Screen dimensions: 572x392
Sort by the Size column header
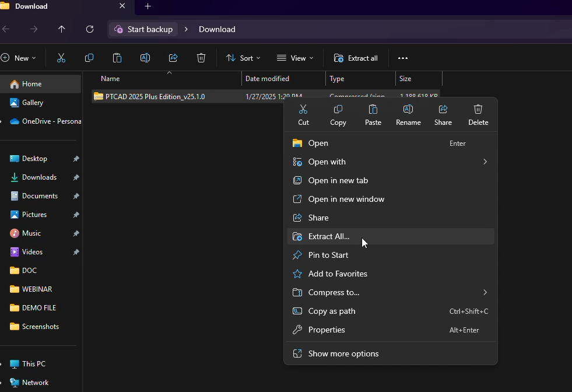click(419, 79)
